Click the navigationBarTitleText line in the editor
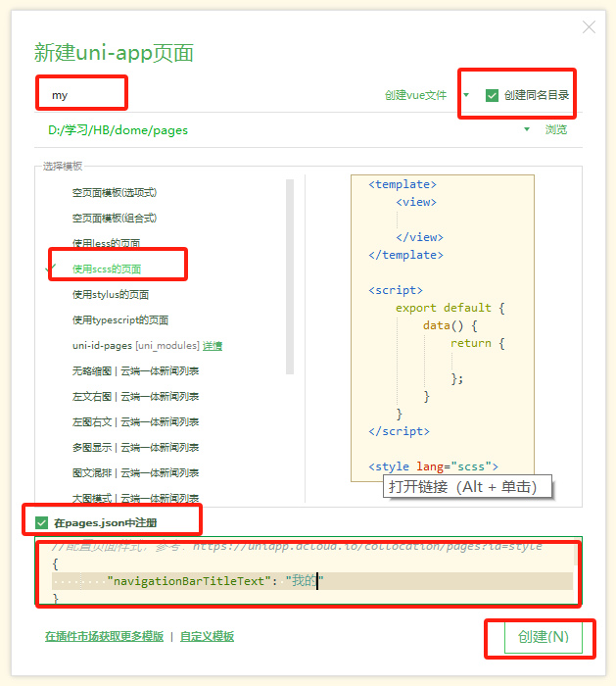 click(312, 581)
